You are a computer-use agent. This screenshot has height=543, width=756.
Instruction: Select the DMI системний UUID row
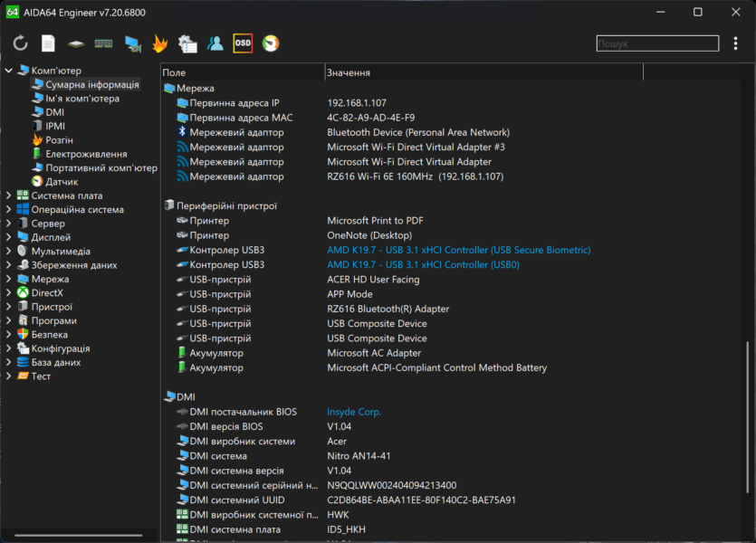click(x=450, y=500)
